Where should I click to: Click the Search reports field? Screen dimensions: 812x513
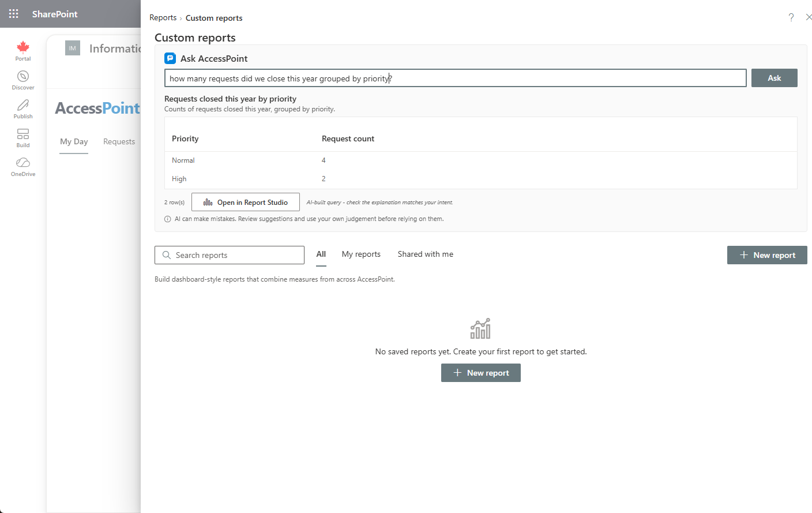[230, 255]
